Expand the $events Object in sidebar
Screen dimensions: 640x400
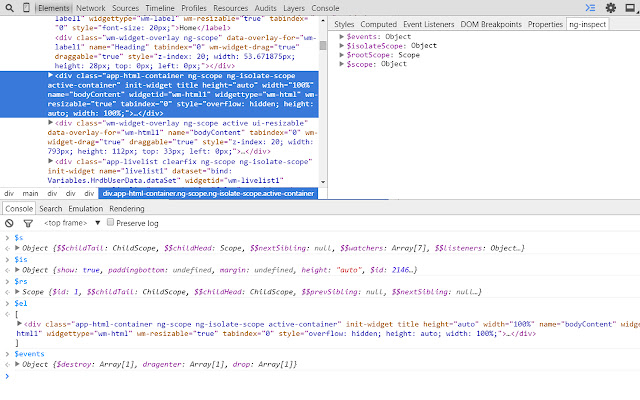point(343,36)
